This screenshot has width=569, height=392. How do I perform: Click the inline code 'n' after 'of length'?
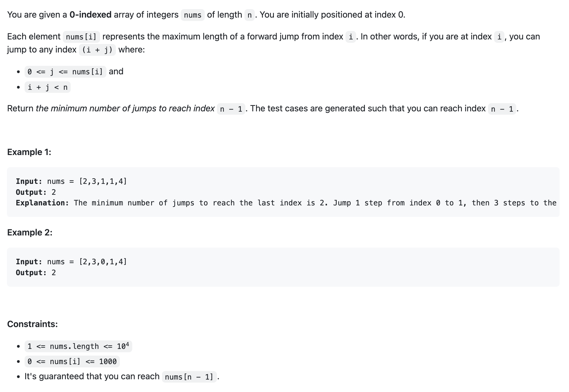click(250, 15)
